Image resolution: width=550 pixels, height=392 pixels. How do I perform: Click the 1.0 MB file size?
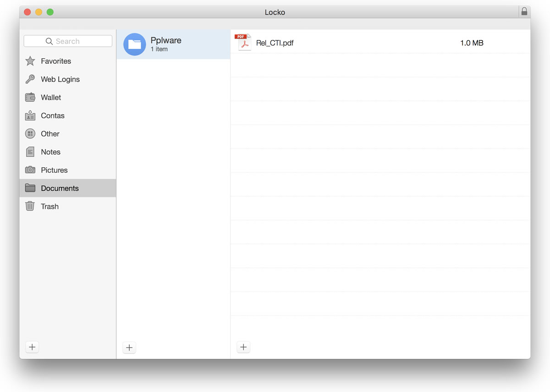(472, 43)
